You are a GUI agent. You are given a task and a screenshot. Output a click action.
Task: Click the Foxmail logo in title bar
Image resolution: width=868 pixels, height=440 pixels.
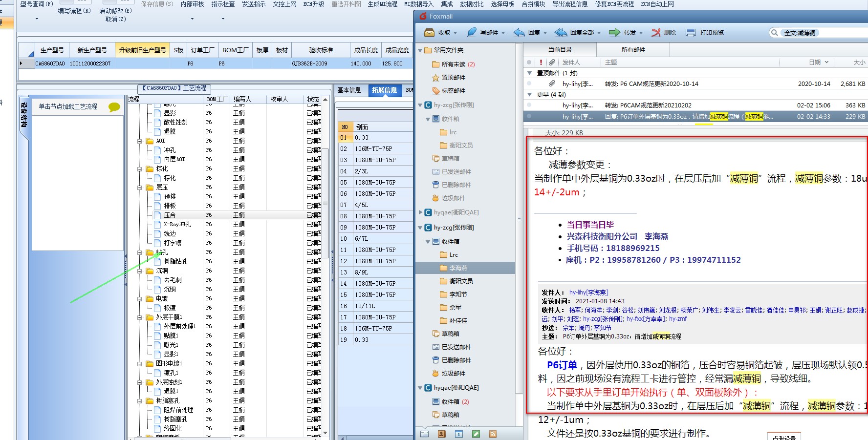(423, 16)
